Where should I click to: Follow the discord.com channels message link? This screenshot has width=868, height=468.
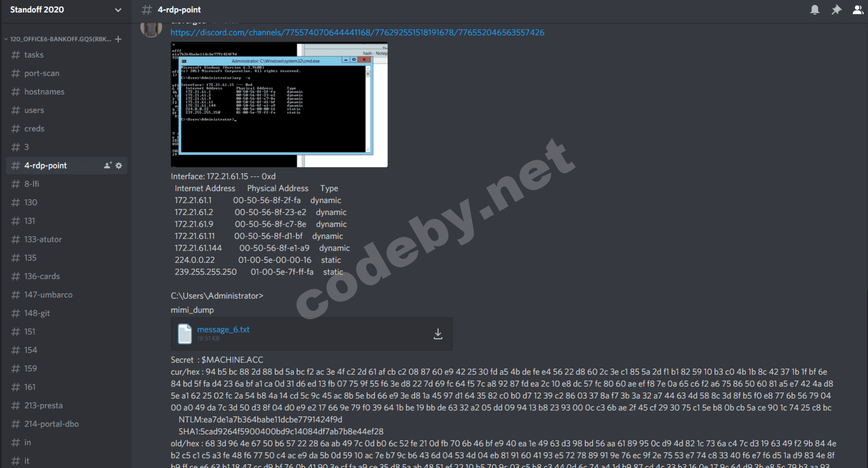358,33
